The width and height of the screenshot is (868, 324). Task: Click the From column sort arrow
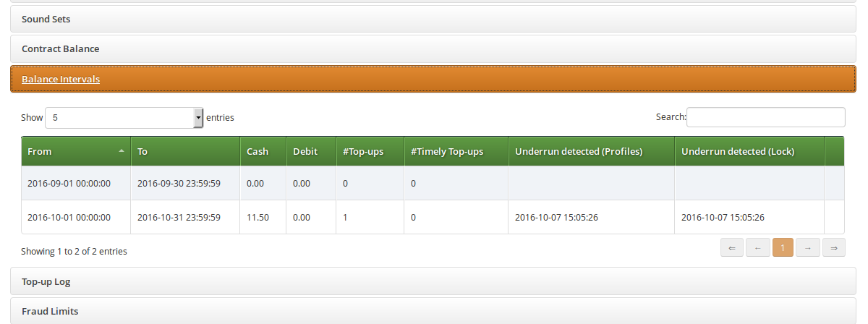(x=121, y=151)
